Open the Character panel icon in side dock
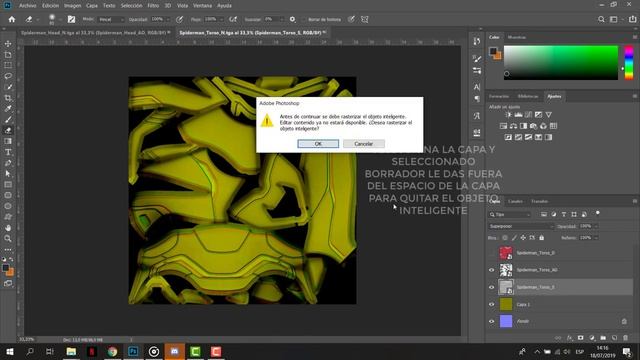The height and width of the screenshot is (360, 640). pyautogui.click(x=477, y=87)
